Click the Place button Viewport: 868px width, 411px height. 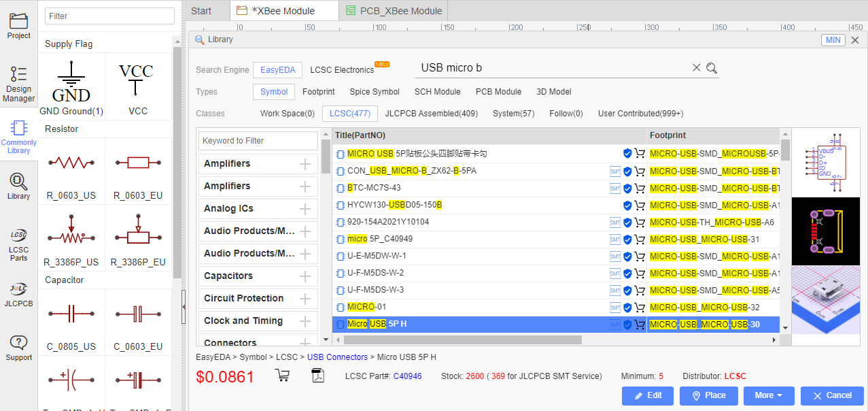coord(709,395)
